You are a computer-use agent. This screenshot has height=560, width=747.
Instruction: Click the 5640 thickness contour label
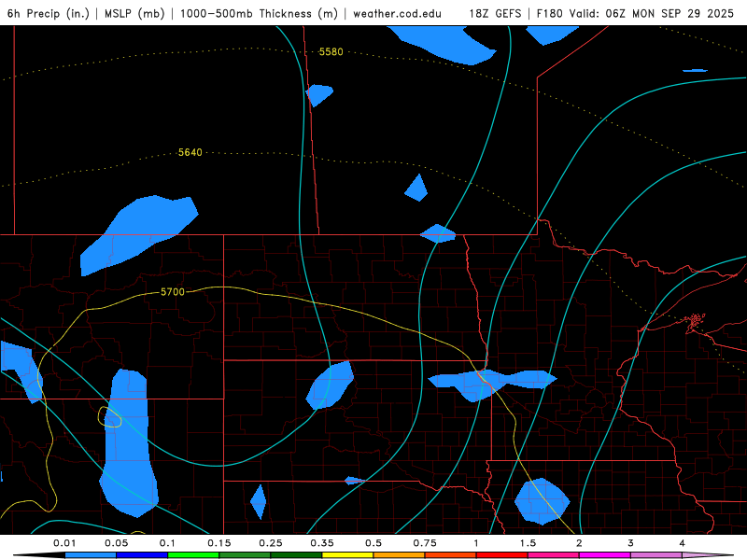pos(190,152)
